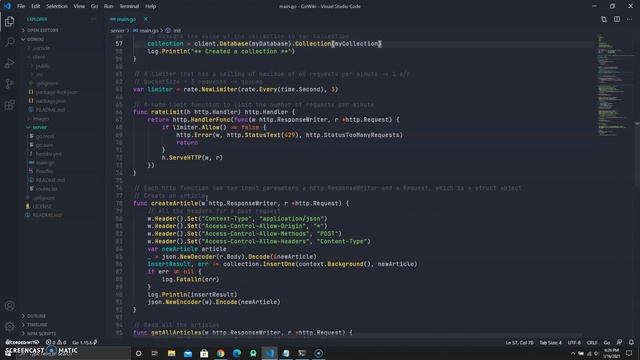Open heroku.yml in the server folder
This screenshot has height=360, width=640.
[49, 154]
